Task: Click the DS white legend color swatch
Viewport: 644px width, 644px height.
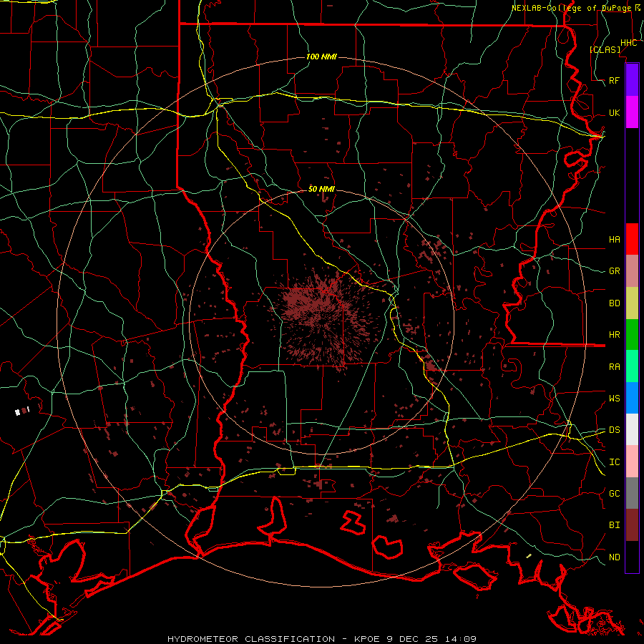Action: pos(632,429)
